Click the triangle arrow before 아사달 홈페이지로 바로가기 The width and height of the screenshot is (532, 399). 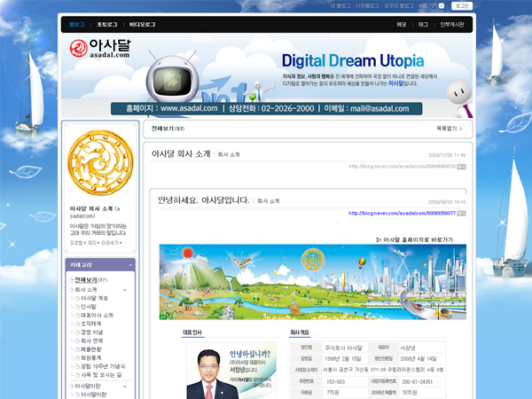pyautogui.click(x=379, y=239)
